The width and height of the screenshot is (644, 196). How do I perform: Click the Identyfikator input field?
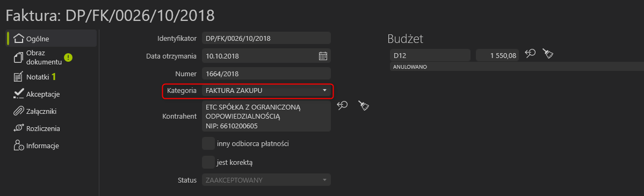point(266,38)
